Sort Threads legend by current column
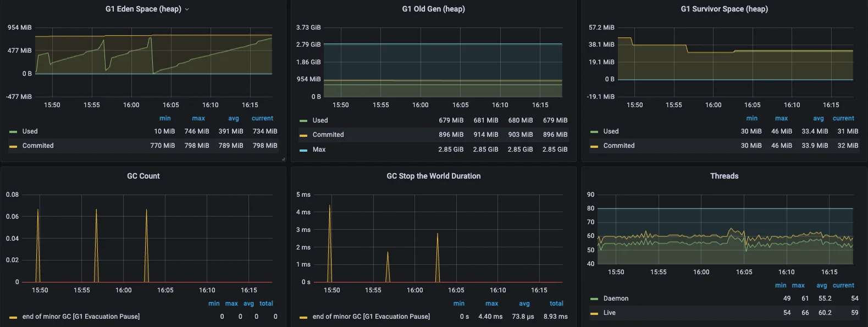The width and height of the screenshot is (868, 327). (x=843, y=285)
